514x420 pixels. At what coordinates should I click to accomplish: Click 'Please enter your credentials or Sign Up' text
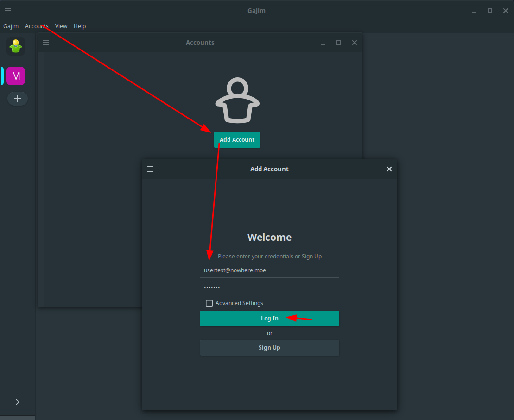tap(270, 256)
